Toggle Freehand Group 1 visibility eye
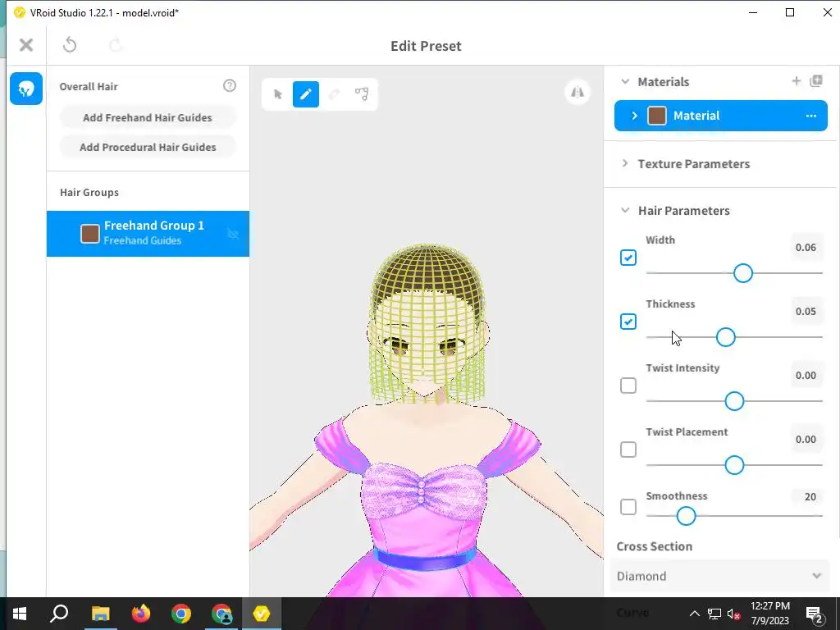Screen dimensions: 840x630 coord(233,234)
